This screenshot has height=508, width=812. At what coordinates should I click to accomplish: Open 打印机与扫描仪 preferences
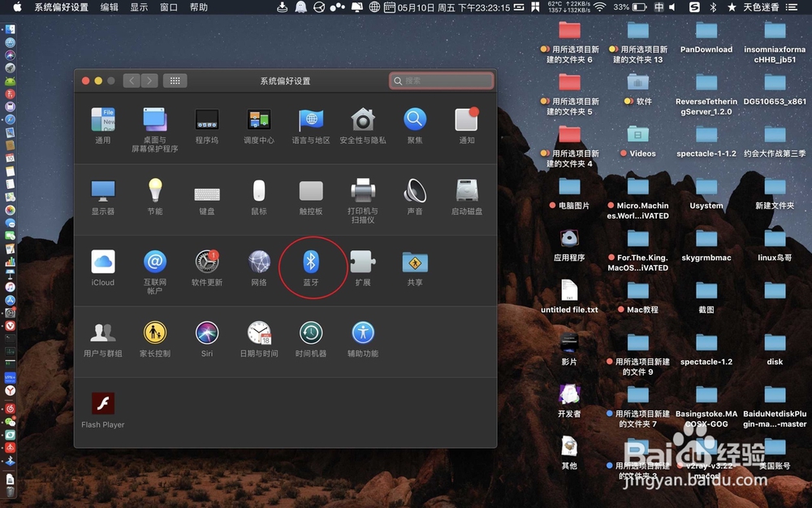(x=363, y=191)
